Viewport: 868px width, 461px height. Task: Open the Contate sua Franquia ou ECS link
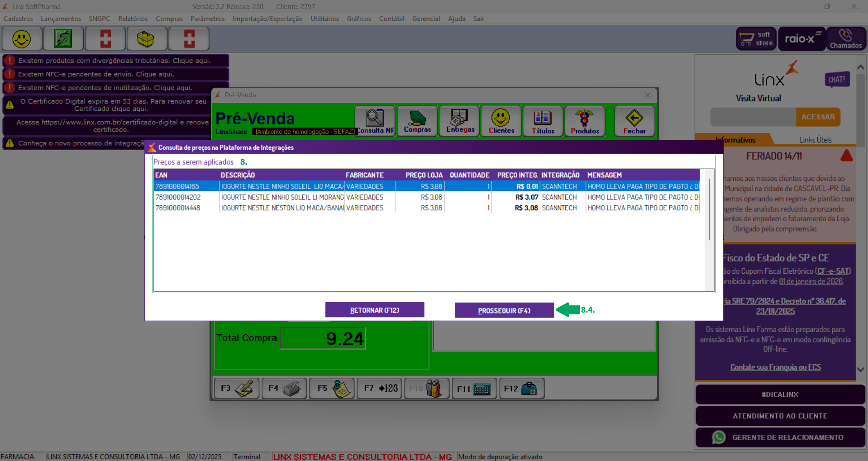775,367
